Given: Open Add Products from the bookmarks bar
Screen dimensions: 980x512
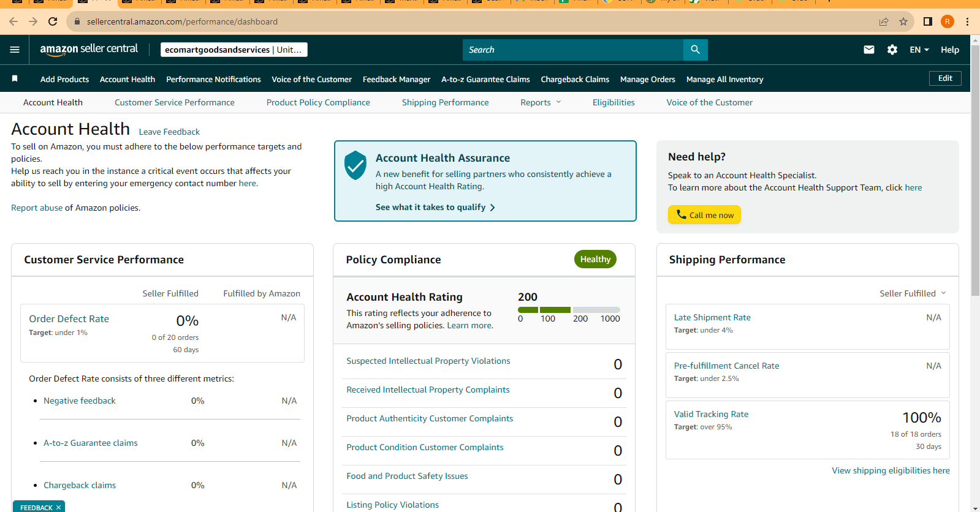Looking at the screenshot, I should pyautogui.click(x=64, y=79).
